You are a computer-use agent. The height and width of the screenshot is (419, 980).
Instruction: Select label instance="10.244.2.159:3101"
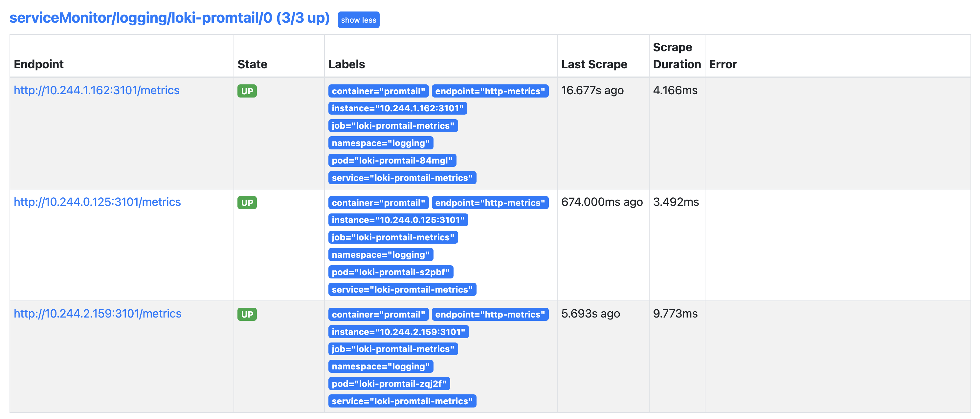coord(398,332)
